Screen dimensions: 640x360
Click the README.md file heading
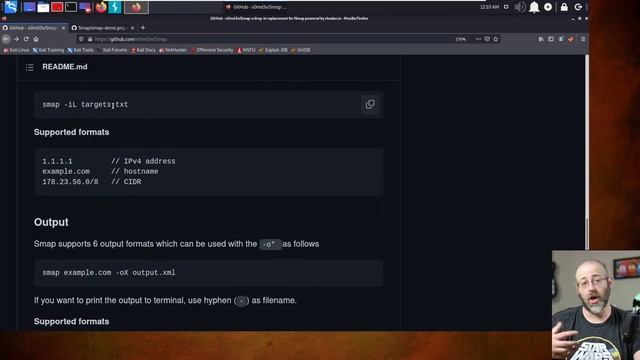pos(64,67)
